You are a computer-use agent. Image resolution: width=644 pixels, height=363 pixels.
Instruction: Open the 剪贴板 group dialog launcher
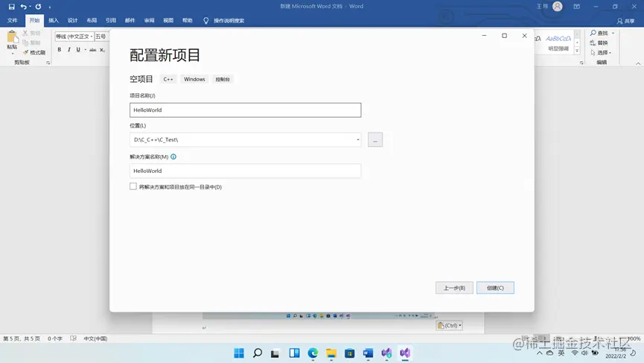48,63
